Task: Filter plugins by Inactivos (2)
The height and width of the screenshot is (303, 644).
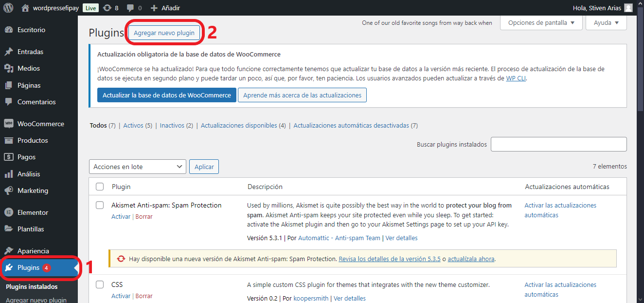Action: click(177, 125)
